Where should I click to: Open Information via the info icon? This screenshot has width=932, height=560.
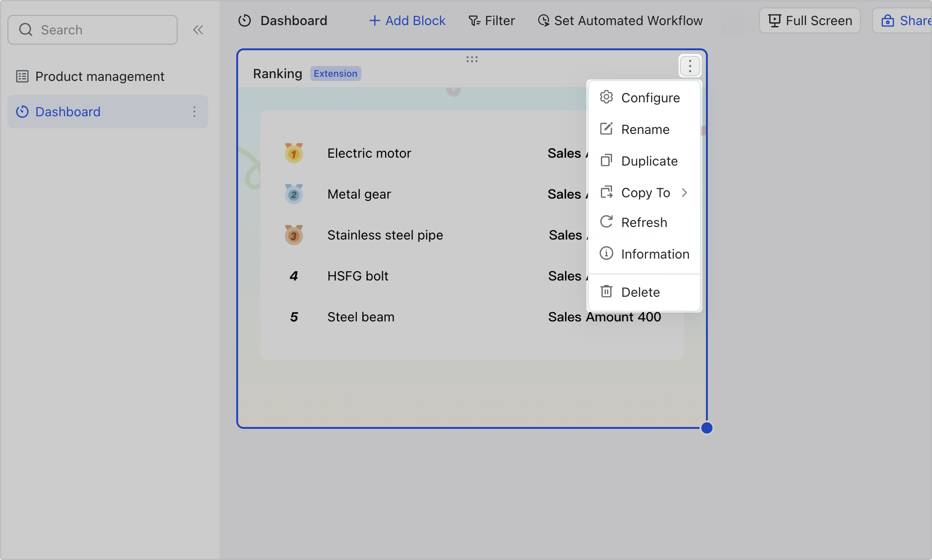coord(606,253)
